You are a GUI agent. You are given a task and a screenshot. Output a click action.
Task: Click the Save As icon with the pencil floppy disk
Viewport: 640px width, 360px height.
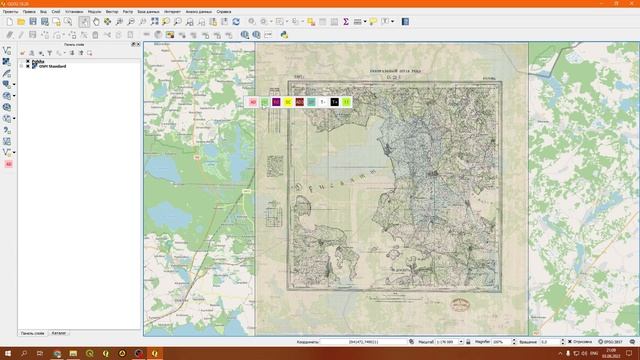pyautogui.click(x=44, y=22)
